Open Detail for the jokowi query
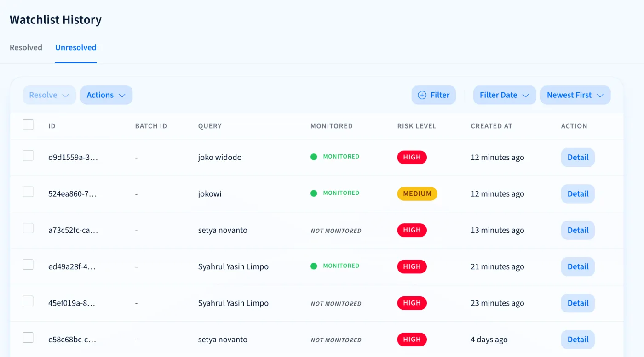644x357 pixels. pos(578,194)
